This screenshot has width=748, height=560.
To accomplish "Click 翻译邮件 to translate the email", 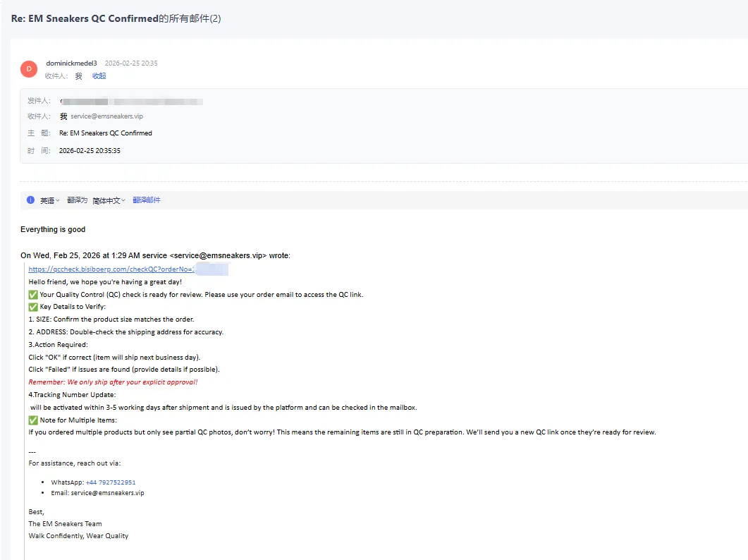I will click(146, 200).
